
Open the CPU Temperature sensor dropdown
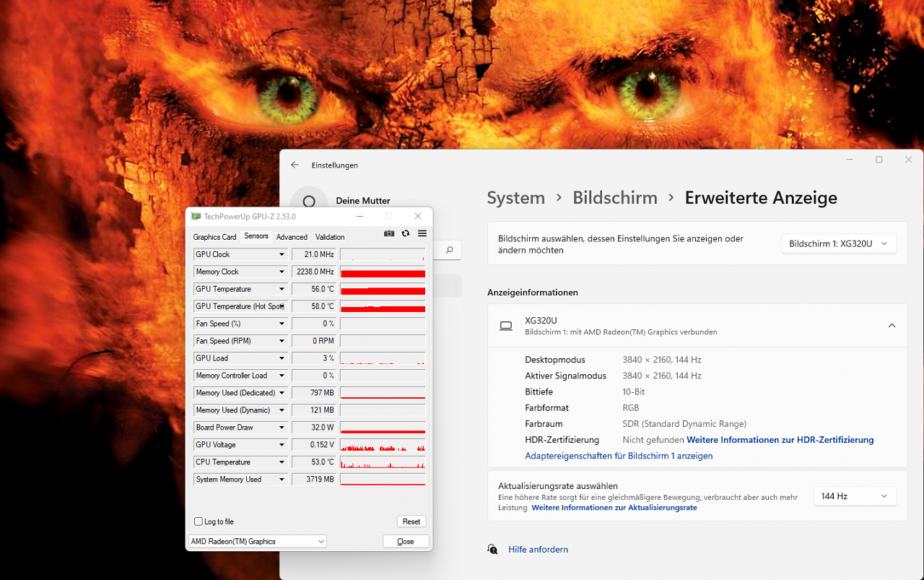282,462
